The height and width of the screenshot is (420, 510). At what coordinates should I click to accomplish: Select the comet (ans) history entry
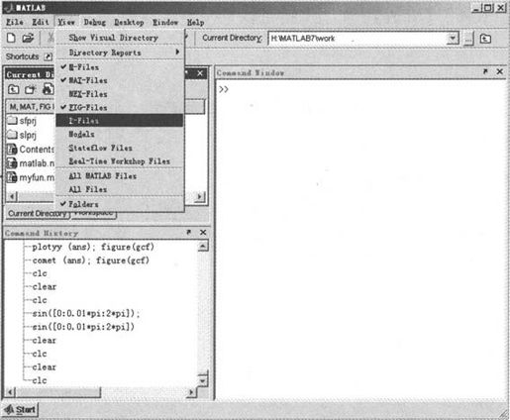(x=91, y=261)
